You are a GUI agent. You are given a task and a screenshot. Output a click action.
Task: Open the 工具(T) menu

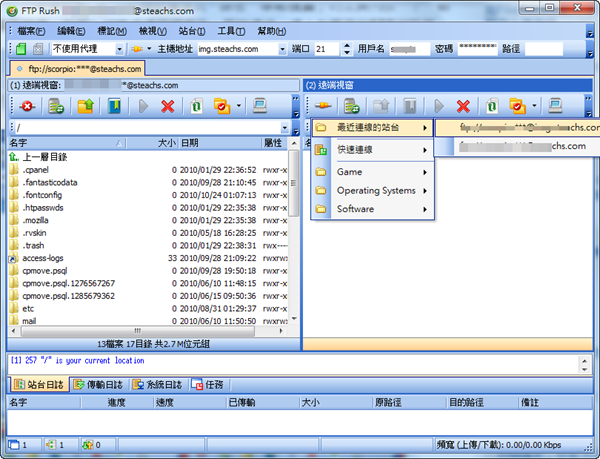[232, 31]
